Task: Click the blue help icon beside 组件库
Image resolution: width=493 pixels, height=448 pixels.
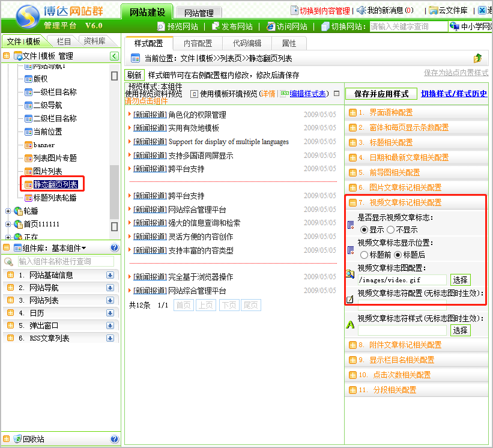Action: (x=115, y=248)
